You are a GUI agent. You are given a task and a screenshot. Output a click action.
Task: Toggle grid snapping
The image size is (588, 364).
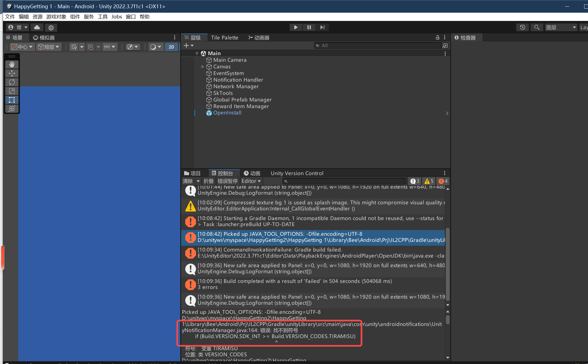point(91,47)
